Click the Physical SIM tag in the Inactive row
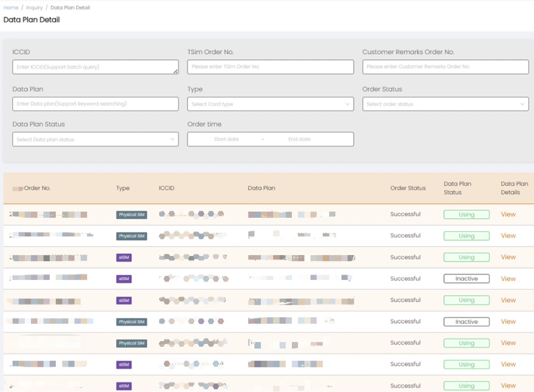Image resolution: width=534 pixels, height=392 pixels. (x=131, y=322)
